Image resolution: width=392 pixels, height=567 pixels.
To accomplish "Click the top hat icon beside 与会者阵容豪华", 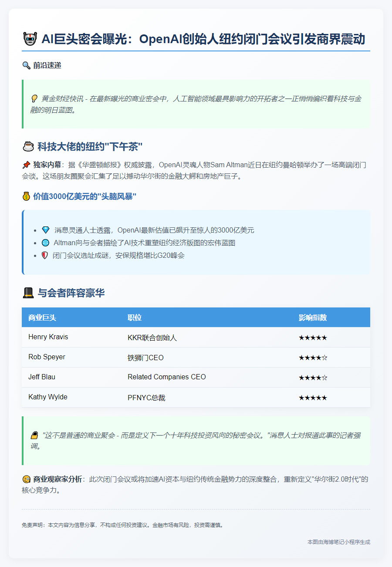I will point(28,293).
